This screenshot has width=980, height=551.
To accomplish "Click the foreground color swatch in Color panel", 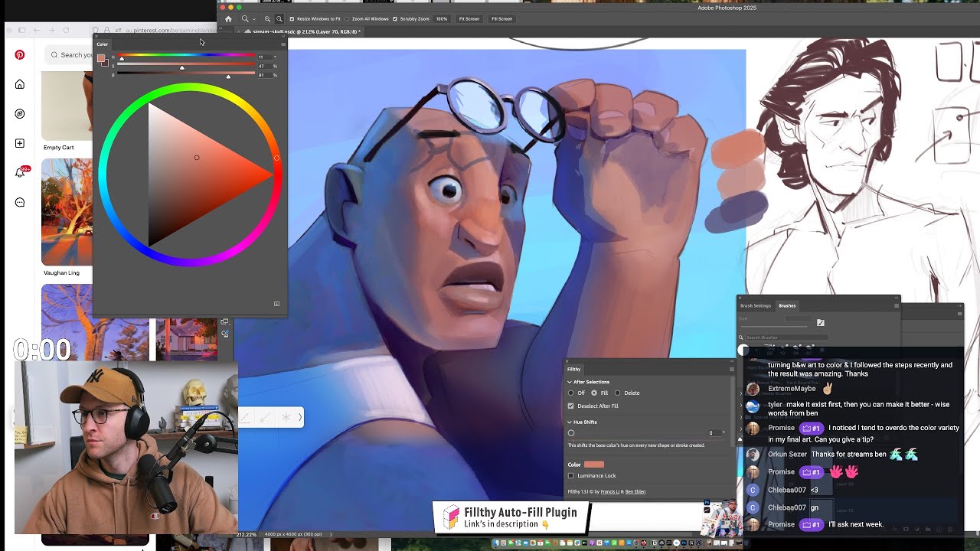I will (100, 58).
